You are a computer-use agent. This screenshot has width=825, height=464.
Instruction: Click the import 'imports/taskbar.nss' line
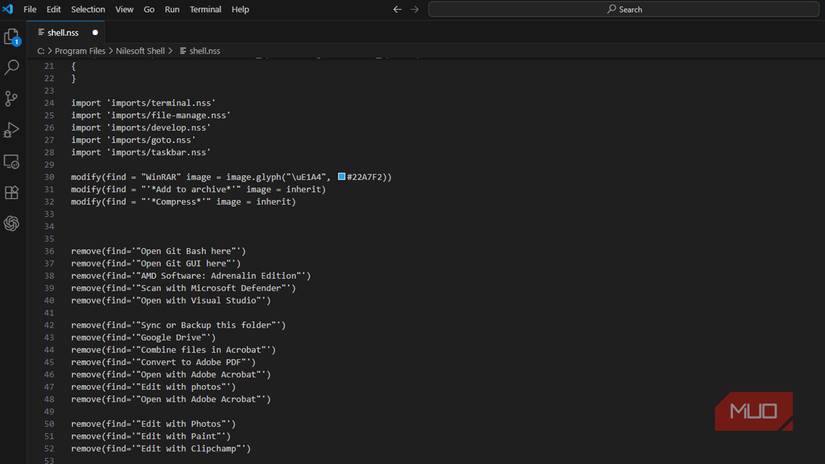coord(140,153)
